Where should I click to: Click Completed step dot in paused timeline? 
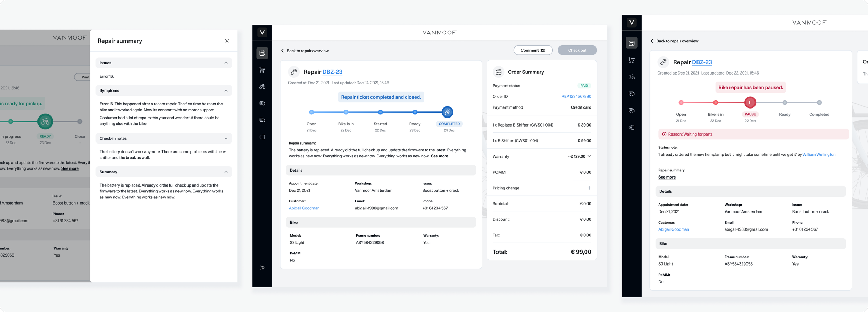coord(819,102)
